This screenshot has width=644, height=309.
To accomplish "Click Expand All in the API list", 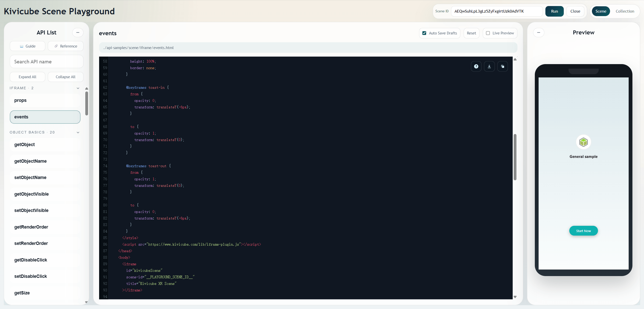I will (x=28, y=77).
